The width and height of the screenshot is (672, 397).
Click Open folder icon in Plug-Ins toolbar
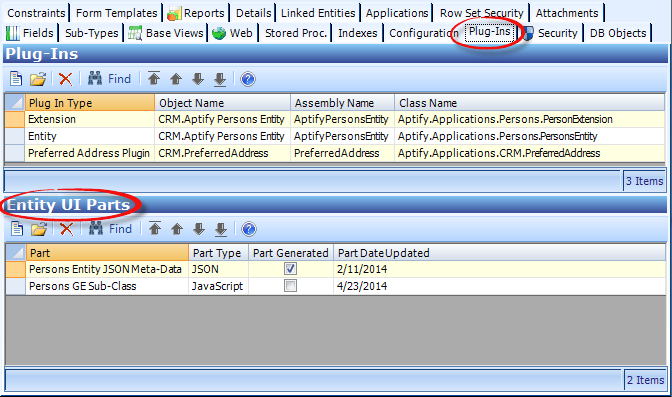click(38, 79)
